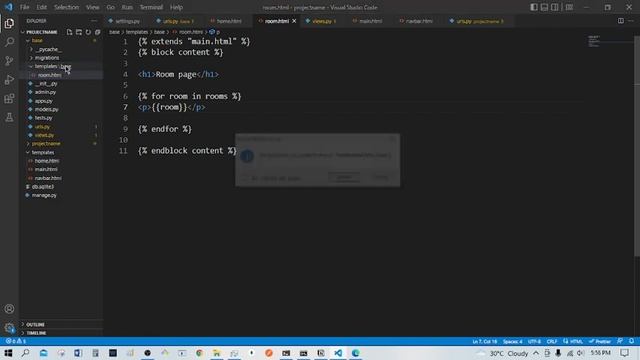Click New Folder icon in Explorer header
Viewport: 640px width, 360px height.
pyautogui.click(x=79, y=32)
